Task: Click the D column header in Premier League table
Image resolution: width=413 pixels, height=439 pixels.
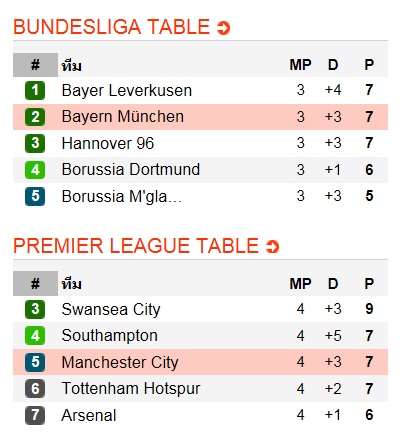Action: [x=333, y=284]
